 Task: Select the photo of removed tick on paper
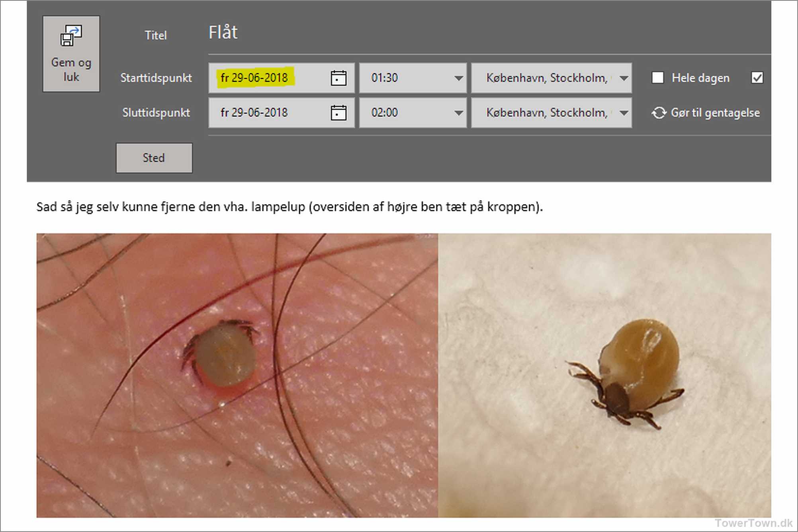click(604, 375)
